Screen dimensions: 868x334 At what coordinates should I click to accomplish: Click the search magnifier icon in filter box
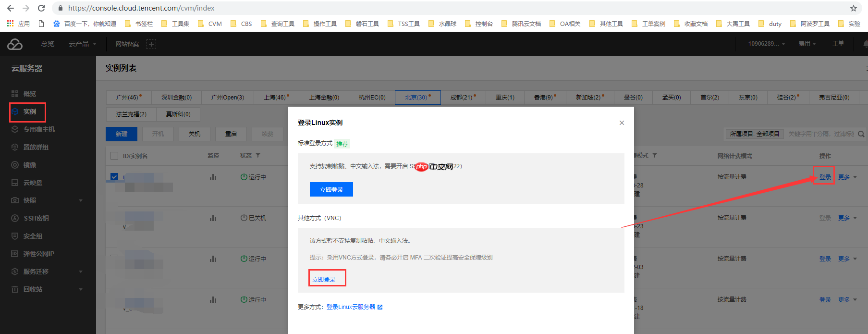pos(861,134)
